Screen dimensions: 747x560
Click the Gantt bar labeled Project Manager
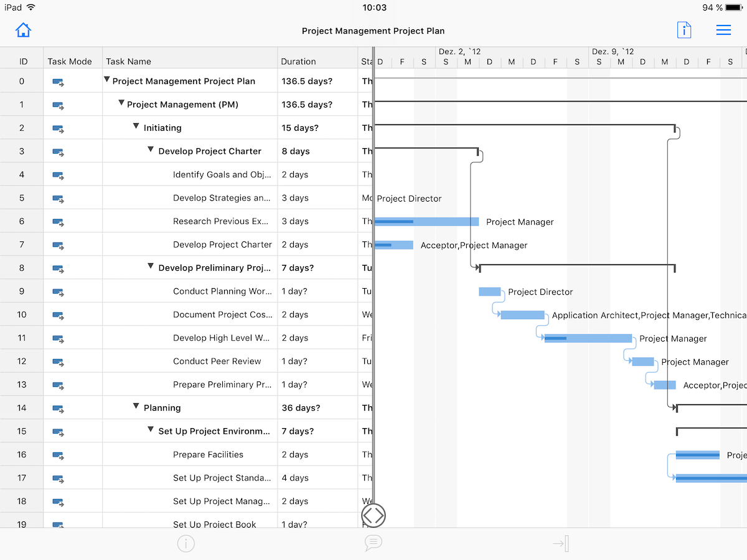(x=426, y=221)
